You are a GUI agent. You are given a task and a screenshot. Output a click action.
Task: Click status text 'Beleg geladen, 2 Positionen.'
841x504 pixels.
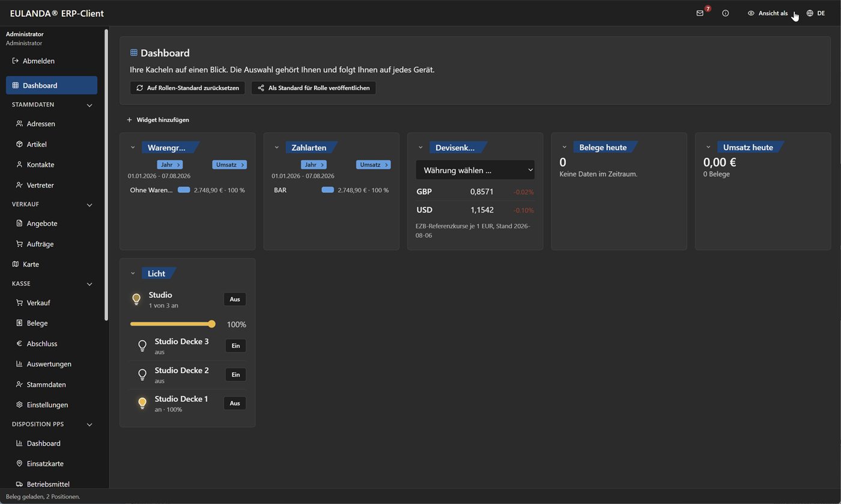(43, 496)
